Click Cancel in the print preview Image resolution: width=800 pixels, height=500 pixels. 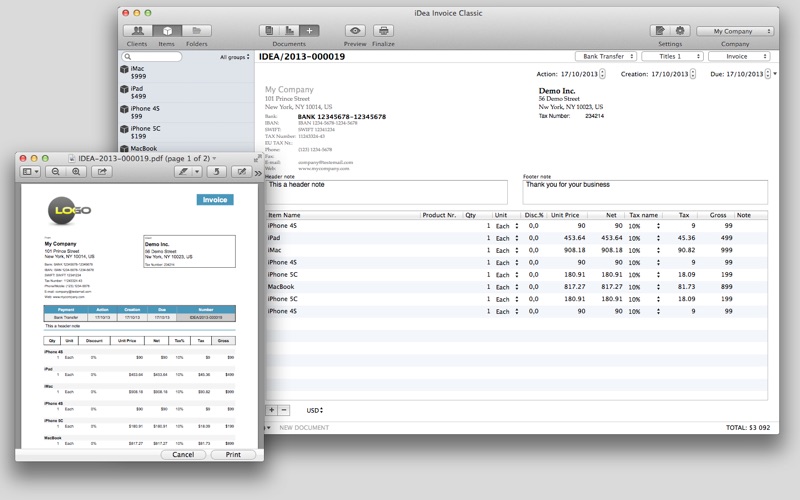[183, 454]
